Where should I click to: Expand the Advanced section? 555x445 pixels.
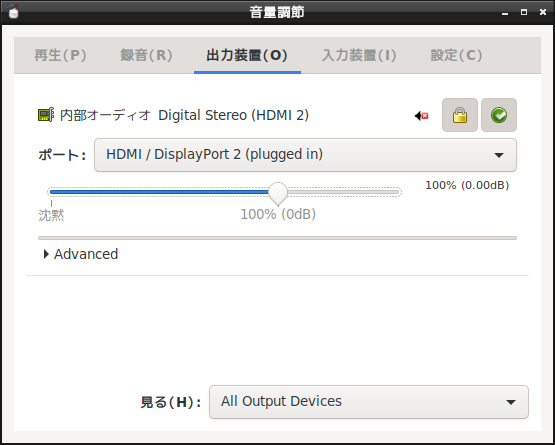[x=81, y=254]
